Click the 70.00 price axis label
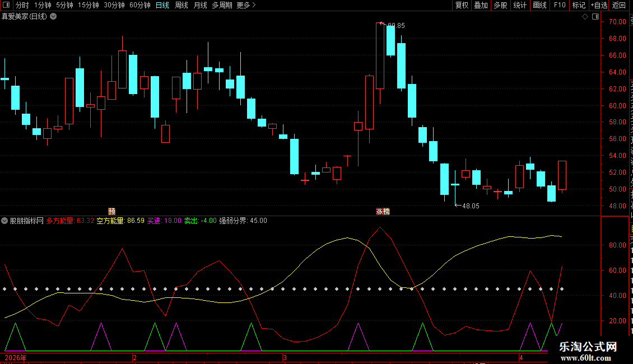 (617, 22)
